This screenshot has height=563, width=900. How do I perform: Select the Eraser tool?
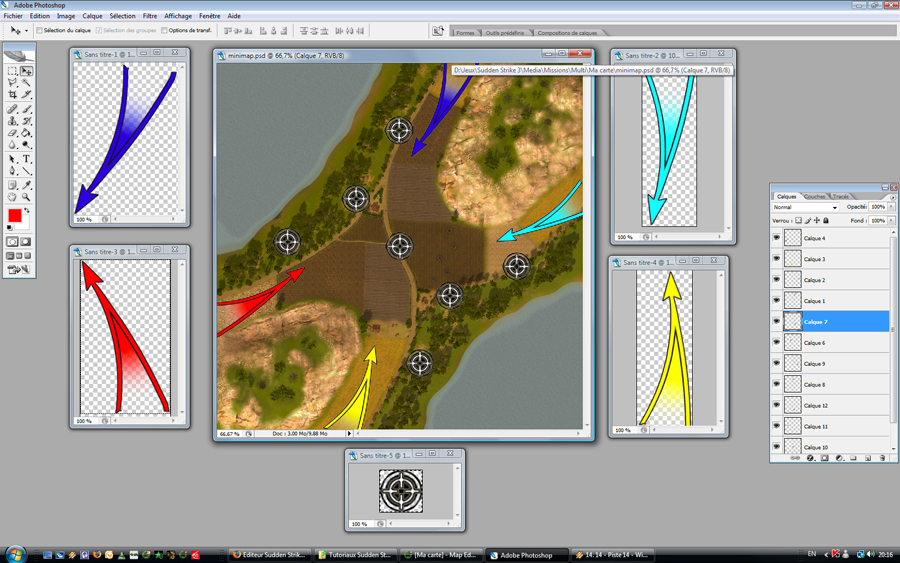(x=12, y=133)
